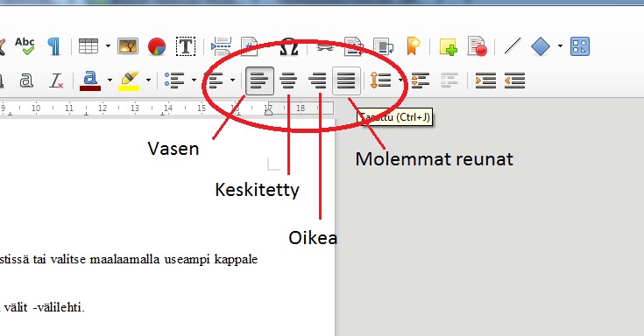Toggle the numbered list

tap(214, 80)
